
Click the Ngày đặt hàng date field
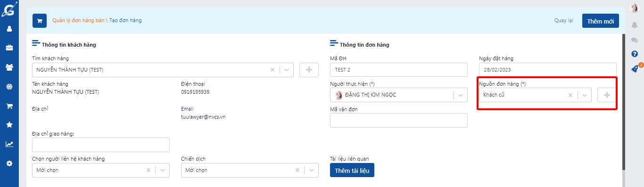548,70
